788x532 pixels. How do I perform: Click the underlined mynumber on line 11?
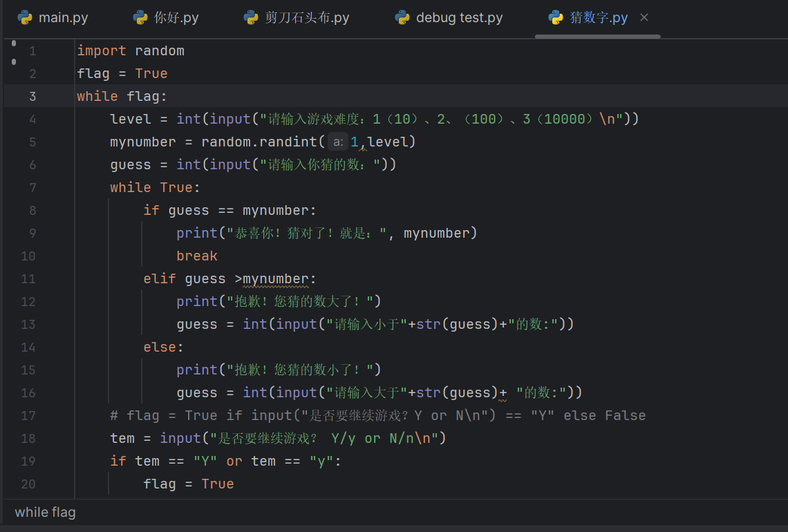(x=276, y=278)
